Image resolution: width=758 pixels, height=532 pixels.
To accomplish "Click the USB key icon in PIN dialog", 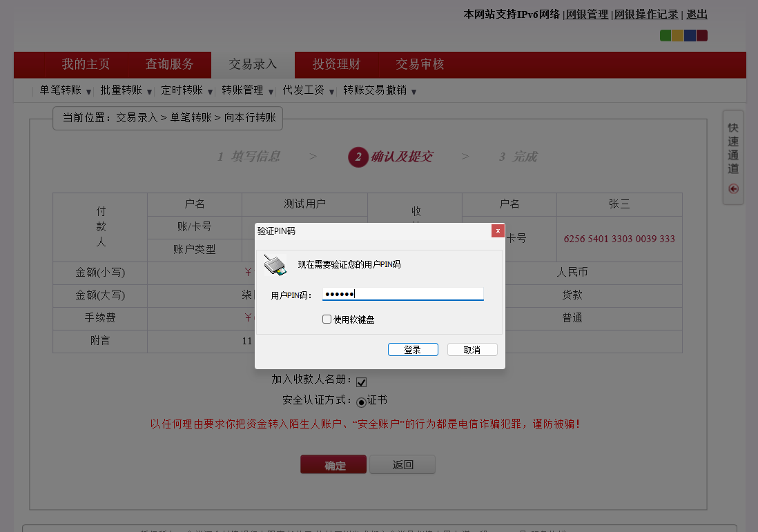I will coord(275,264).
